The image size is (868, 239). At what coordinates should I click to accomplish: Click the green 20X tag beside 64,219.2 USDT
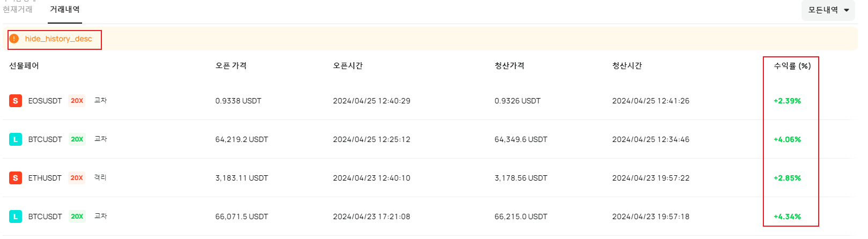77,139
